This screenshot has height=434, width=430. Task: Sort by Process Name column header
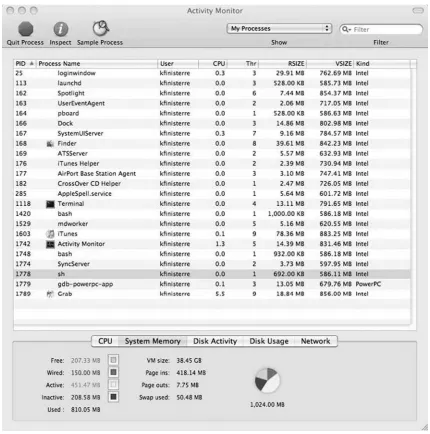(97, 64)
